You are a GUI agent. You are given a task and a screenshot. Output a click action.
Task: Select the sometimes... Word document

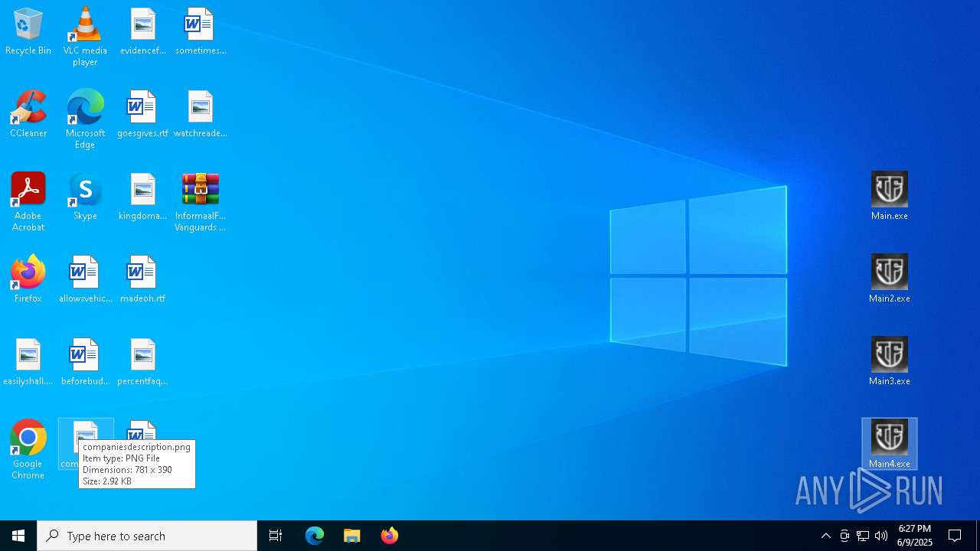coord(201,32)
